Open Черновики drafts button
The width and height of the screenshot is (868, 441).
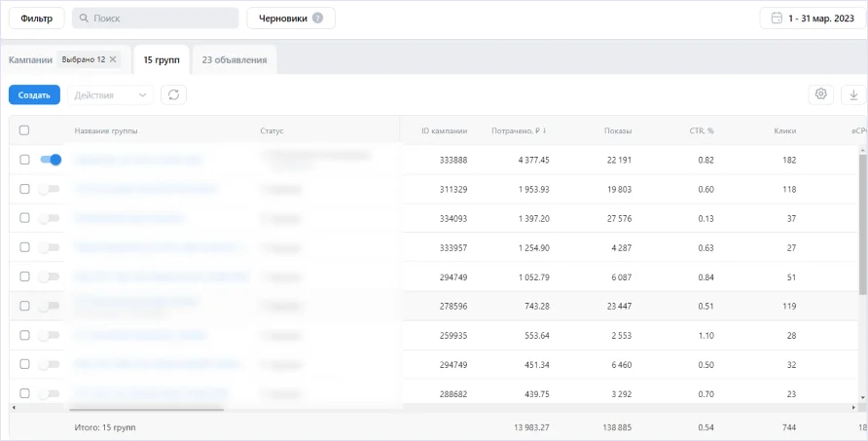(x=291, y=18)
